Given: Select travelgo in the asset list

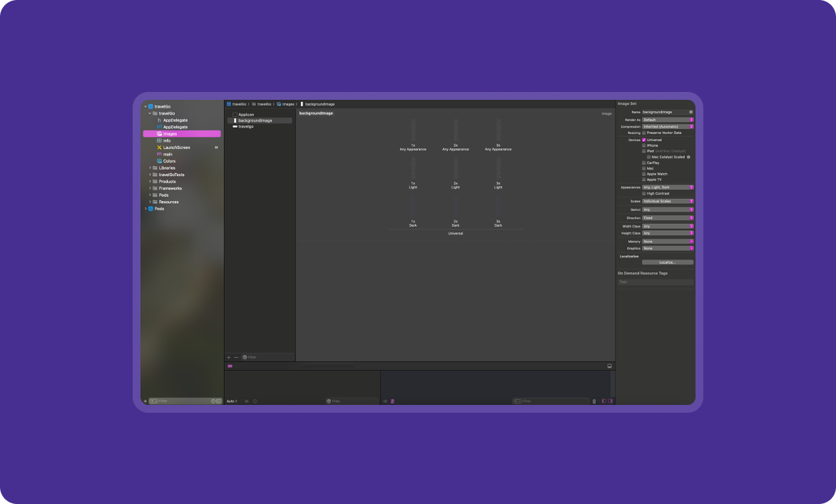Looking at the screenshot, I should [x=245, y=126].
